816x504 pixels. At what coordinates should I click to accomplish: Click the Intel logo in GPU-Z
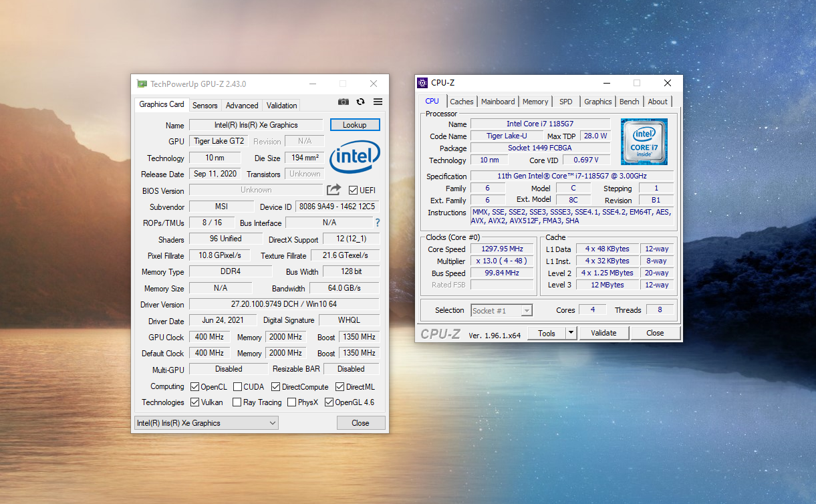tap(355, 158)
